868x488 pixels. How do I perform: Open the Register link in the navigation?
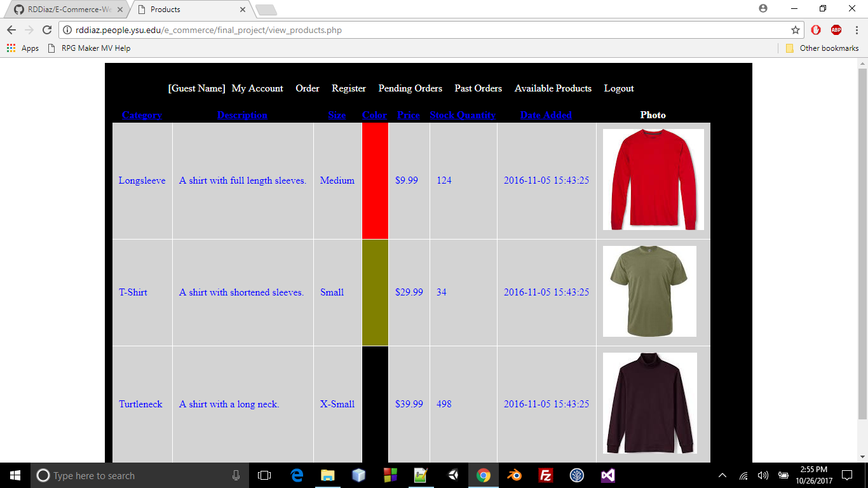(x=349, y=88)
